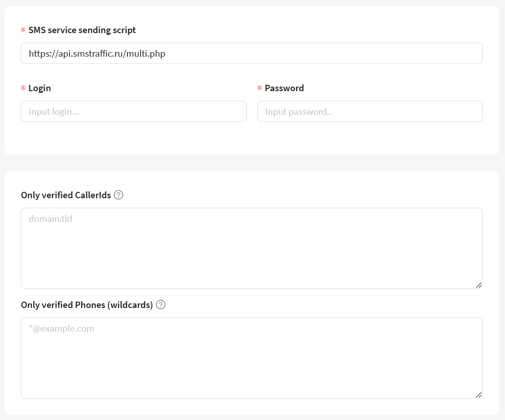
Task: Grab the resize handle of the CallerIds textarea
Action: [478, 285]
